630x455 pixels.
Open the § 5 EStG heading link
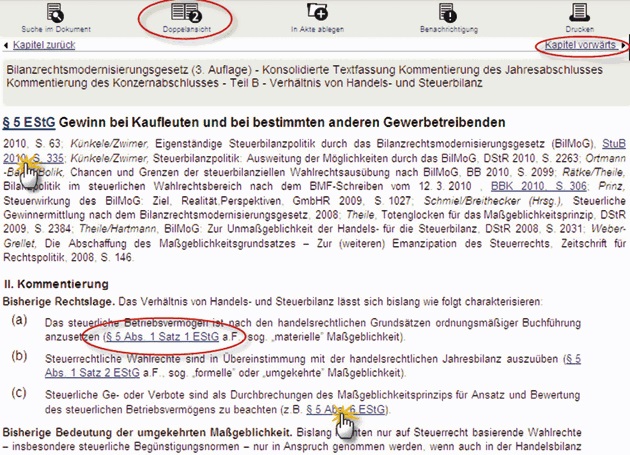[37, 122]
